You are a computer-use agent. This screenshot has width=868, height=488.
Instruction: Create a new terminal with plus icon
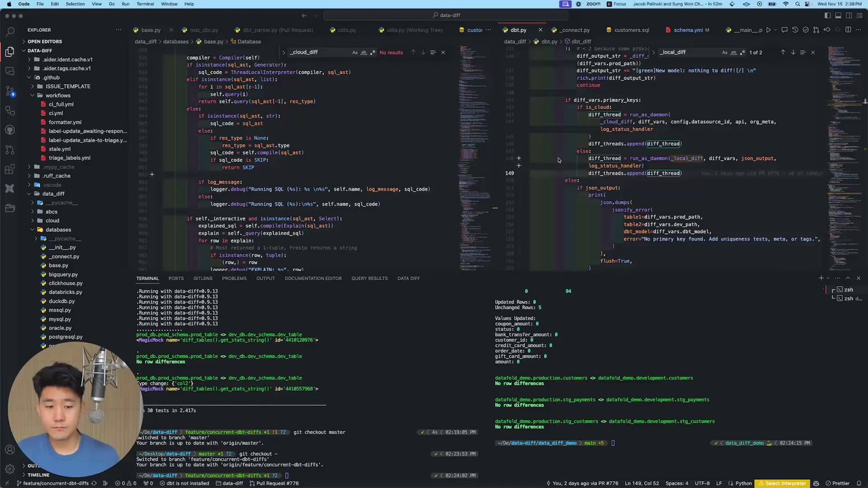821,278
